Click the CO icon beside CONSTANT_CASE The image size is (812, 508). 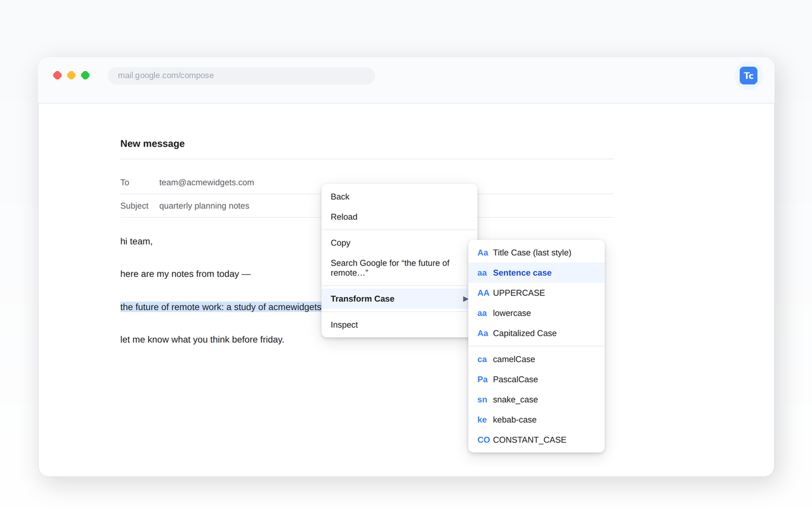click(483, 440)
